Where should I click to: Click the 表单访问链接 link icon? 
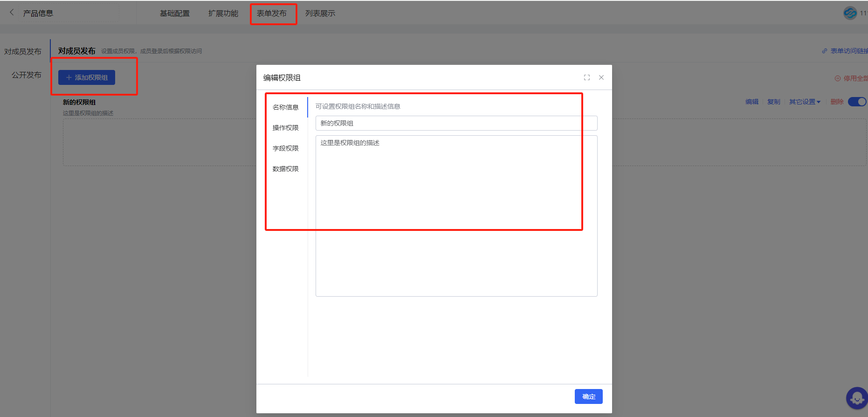(x=825, y=51)
